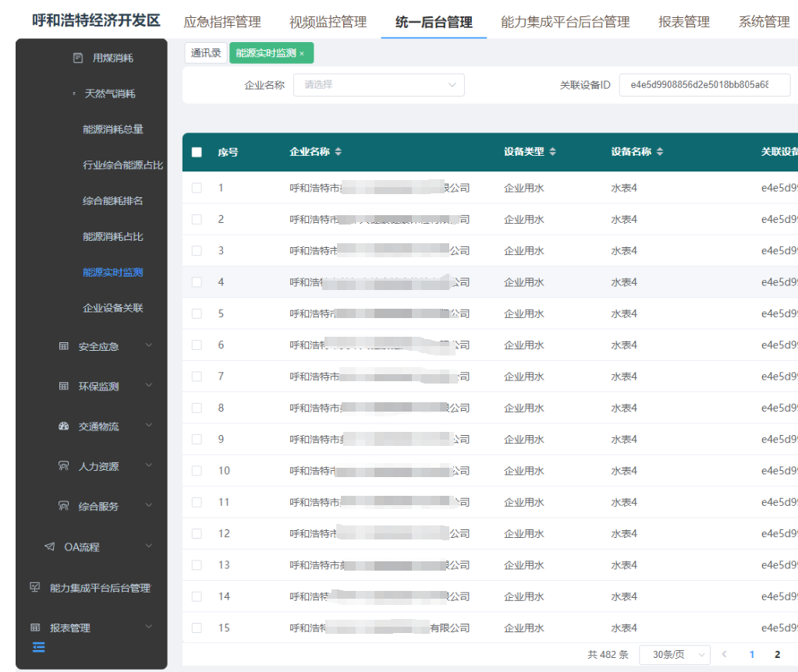The image size is (798, 672).
Task: Switch to 视频监控管理 top menu
Action: 328,22
